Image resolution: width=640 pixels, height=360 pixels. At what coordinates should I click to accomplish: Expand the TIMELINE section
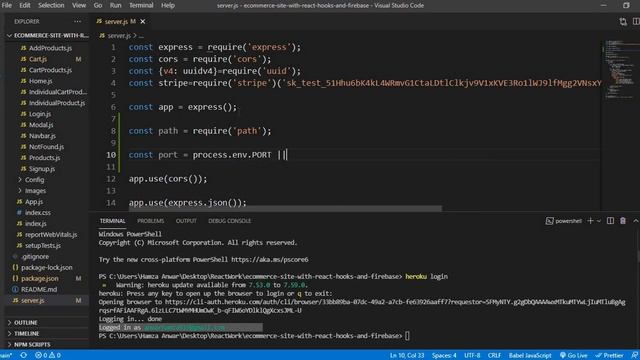27,334
